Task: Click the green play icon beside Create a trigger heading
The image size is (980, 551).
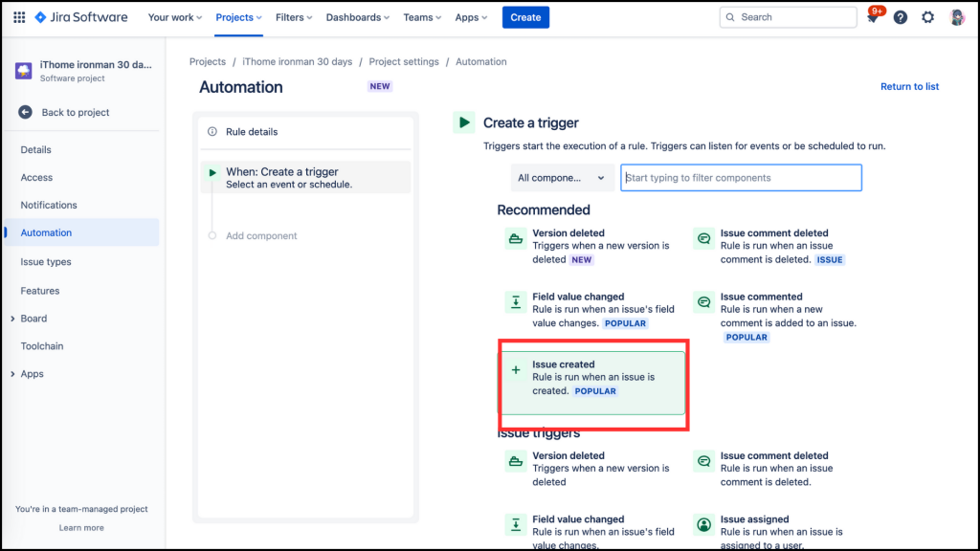Action: coord(464,122)
